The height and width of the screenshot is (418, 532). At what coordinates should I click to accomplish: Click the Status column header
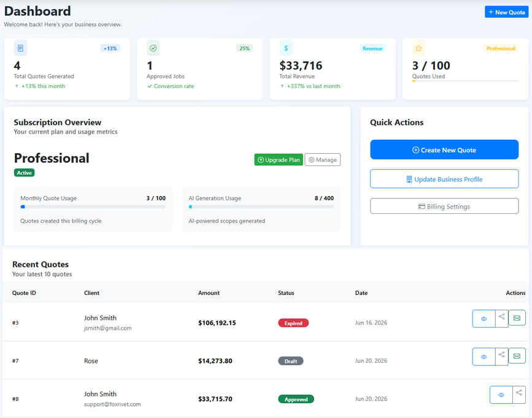click(x=286, y=293)
